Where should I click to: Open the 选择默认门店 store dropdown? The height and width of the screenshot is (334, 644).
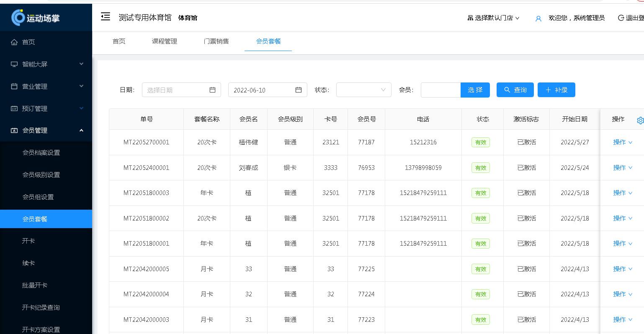point(494,18)
